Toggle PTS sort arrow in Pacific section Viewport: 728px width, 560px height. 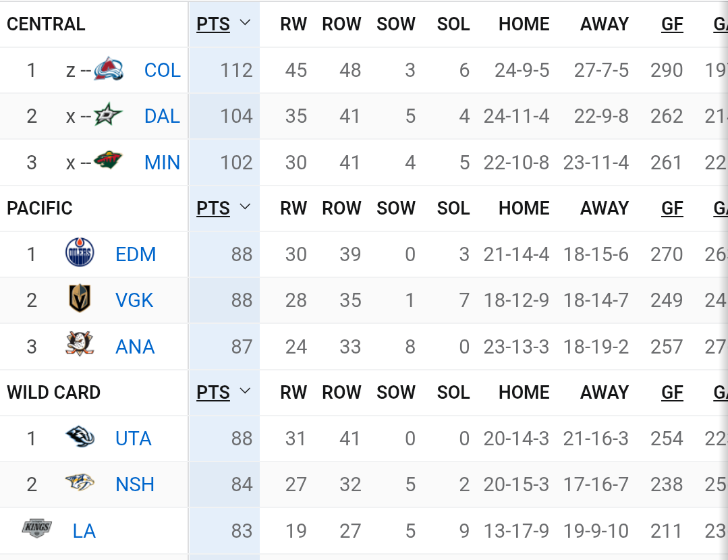[x=246, y=207]
